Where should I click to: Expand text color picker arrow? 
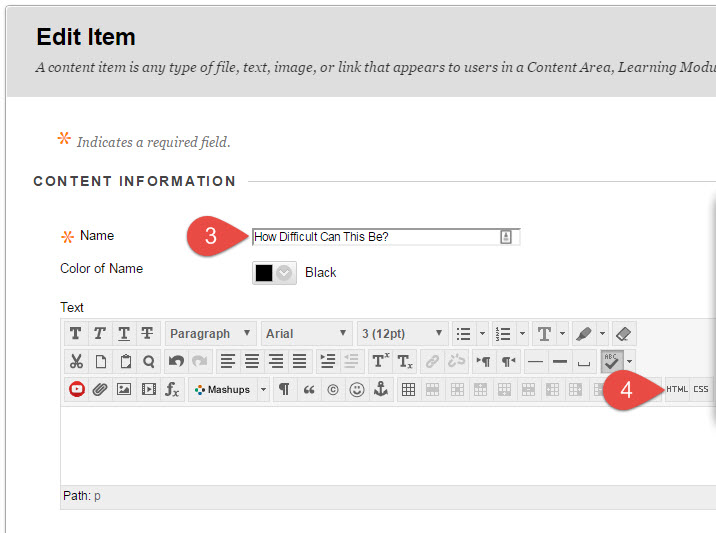tap(563, 333)
